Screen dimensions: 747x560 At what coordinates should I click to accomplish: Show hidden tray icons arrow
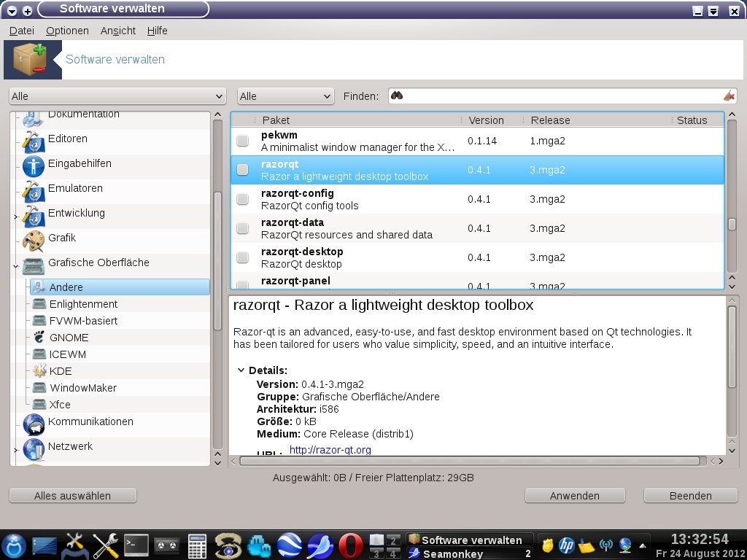click(643, 545)
